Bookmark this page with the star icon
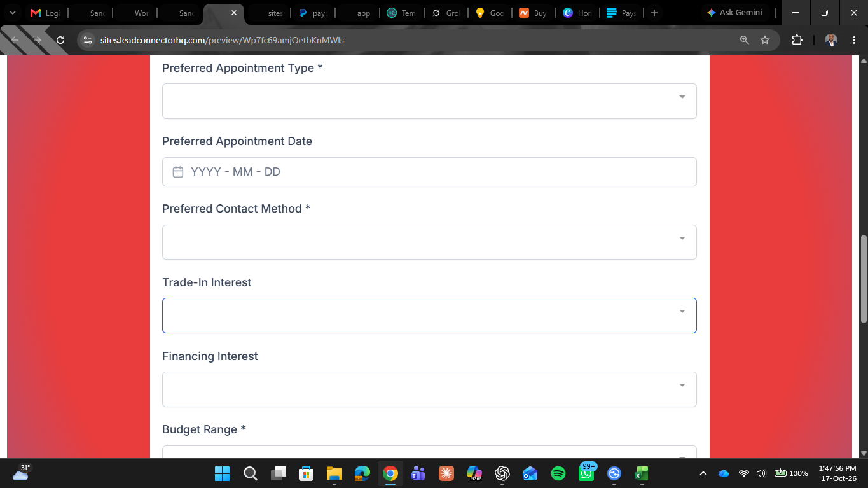Viewport: 868px width, 488px height. [765, 40]
